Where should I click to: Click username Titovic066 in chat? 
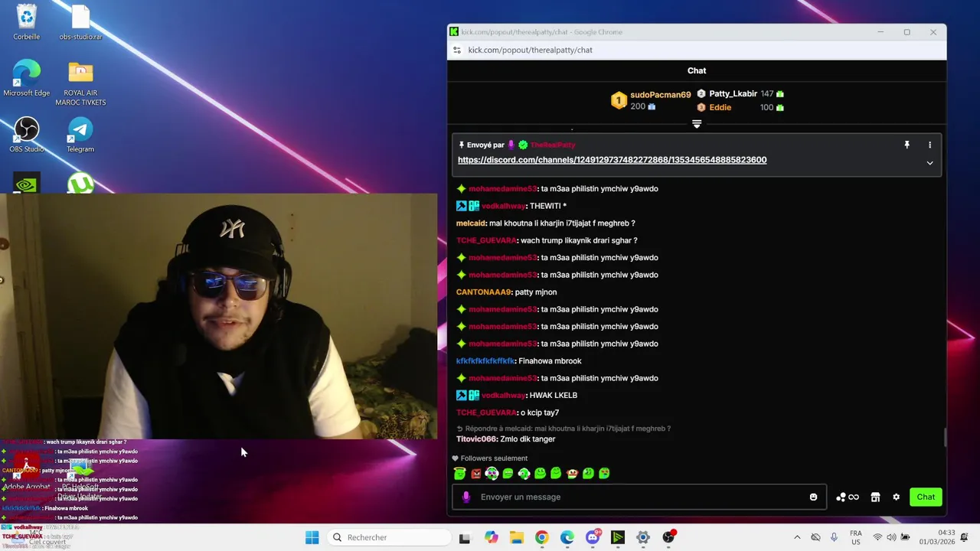click(x=475, y=439)
